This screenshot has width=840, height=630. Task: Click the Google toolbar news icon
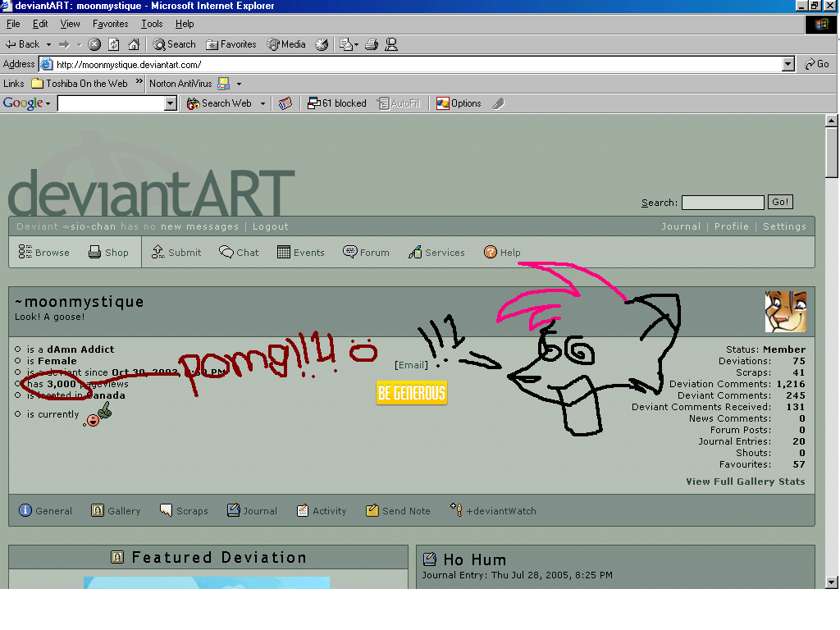point(285,103)
